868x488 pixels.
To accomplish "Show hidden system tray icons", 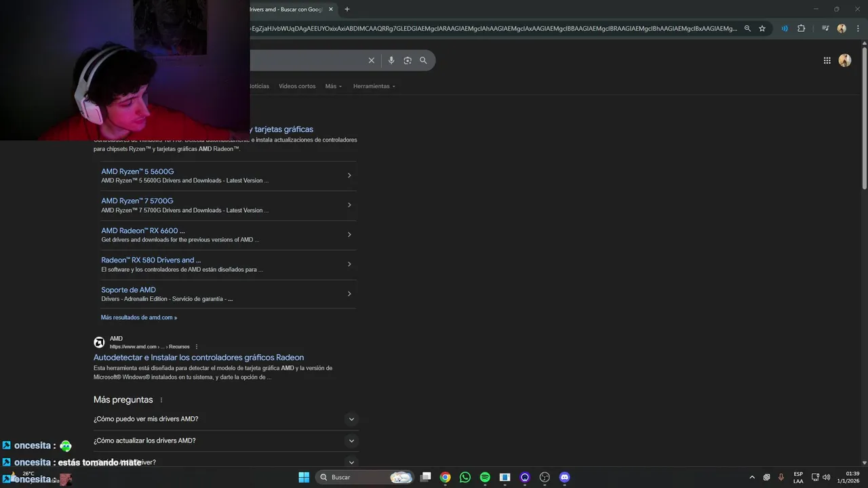I will click(752, 477).
